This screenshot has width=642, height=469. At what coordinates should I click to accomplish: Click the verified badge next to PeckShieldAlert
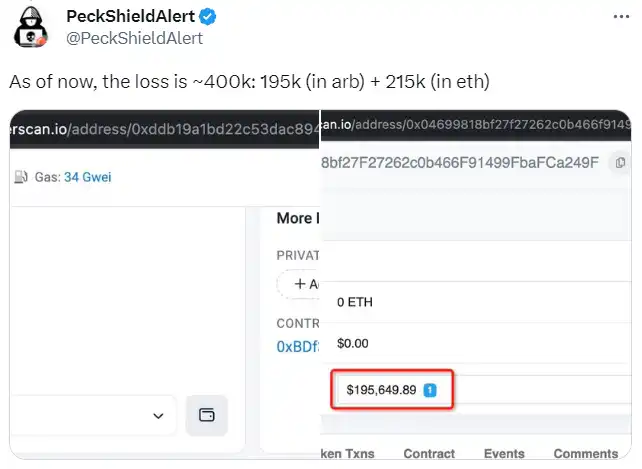pyautogui.click(x=206, y=17)
